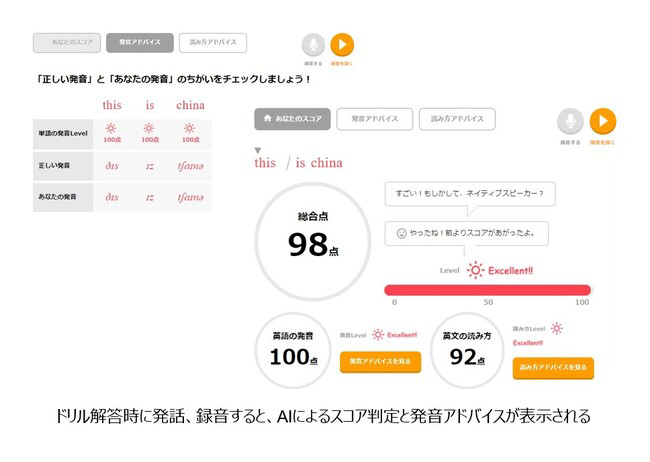Open 読み方アドバイス tab in the score panel
This screenshot has width=650, height=462.
point(456,119)
